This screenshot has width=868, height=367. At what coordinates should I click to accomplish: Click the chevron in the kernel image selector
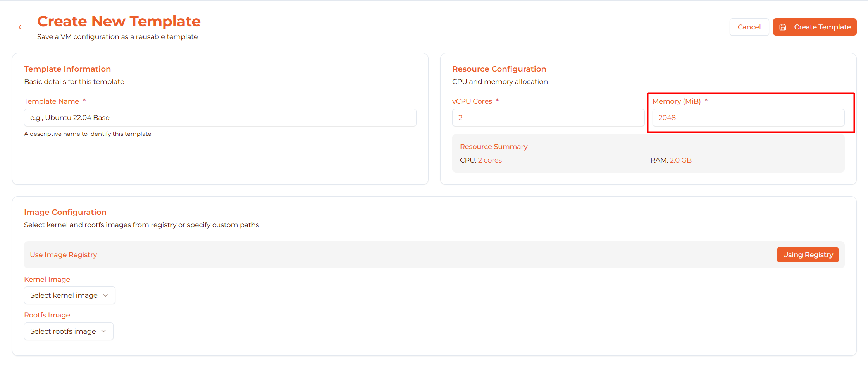[x=105, y=295]
